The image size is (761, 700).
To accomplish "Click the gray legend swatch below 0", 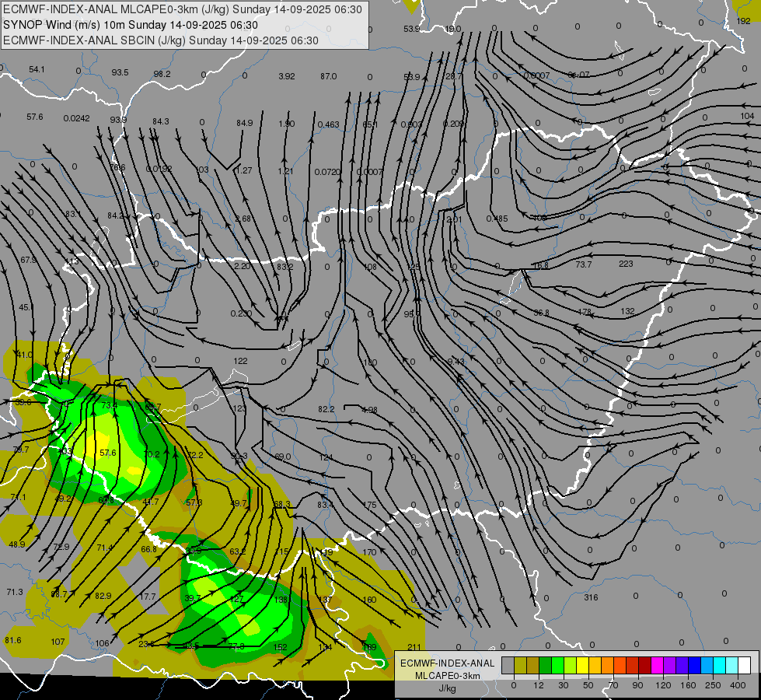I will tap(508, 665).
